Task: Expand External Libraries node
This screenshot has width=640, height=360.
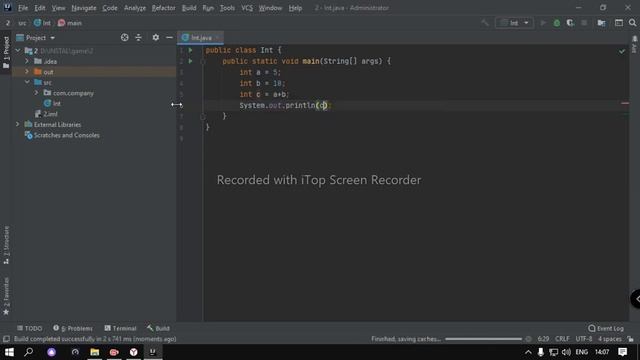Action: click(x=18, y=124)
